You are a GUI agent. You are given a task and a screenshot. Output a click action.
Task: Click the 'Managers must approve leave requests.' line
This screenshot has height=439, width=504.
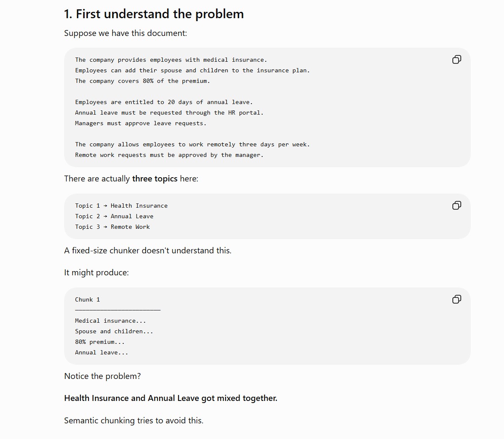coord(140,123)
